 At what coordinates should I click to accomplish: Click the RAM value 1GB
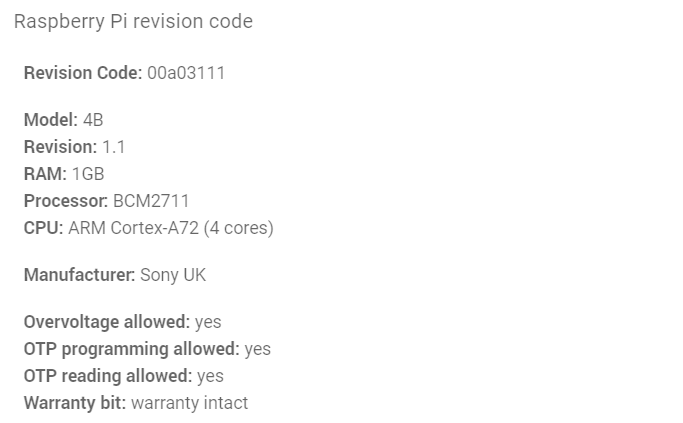(x=88, y=174)
